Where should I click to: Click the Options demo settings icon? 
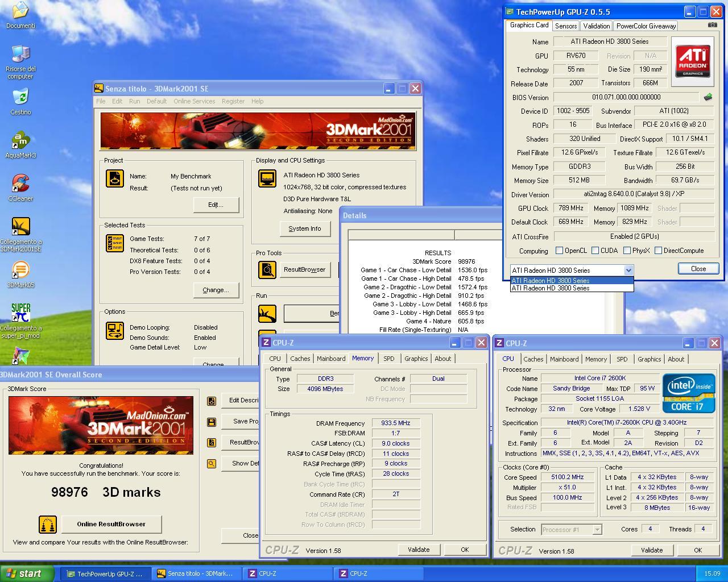pos(115,330)
